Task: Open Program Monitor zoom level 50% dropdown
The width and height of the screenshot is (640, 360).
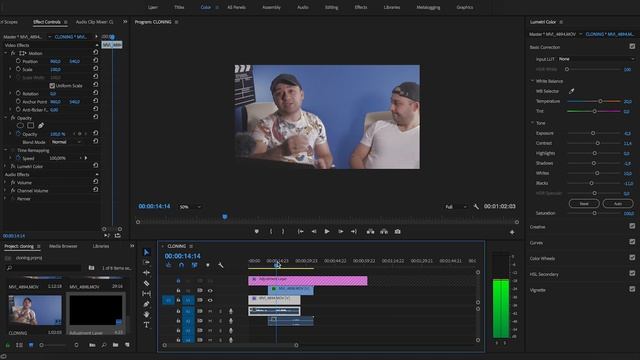Action: tap(190, 207)
